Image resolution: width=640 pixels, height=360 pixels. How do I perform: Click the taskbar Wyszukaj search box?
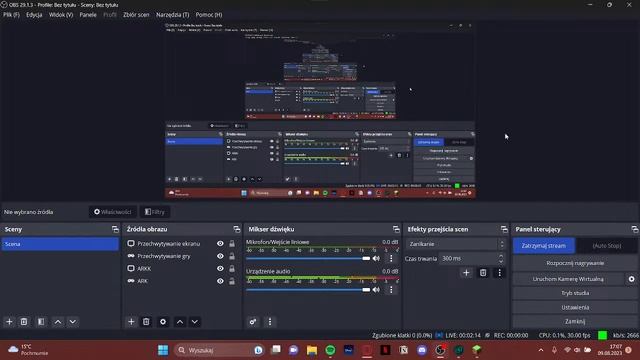[x=219, y=350]
